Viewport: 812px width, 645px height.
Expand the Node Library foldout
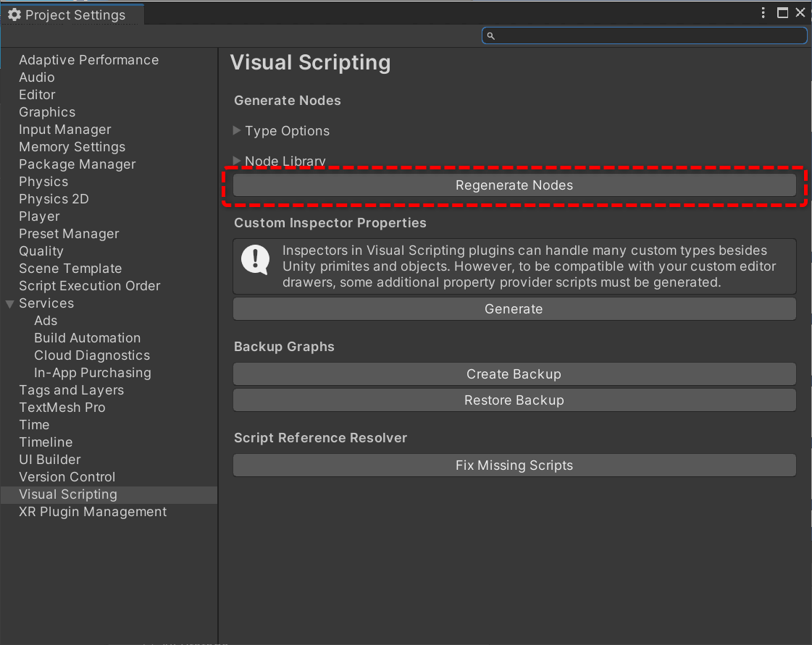[x=237, y=161]
